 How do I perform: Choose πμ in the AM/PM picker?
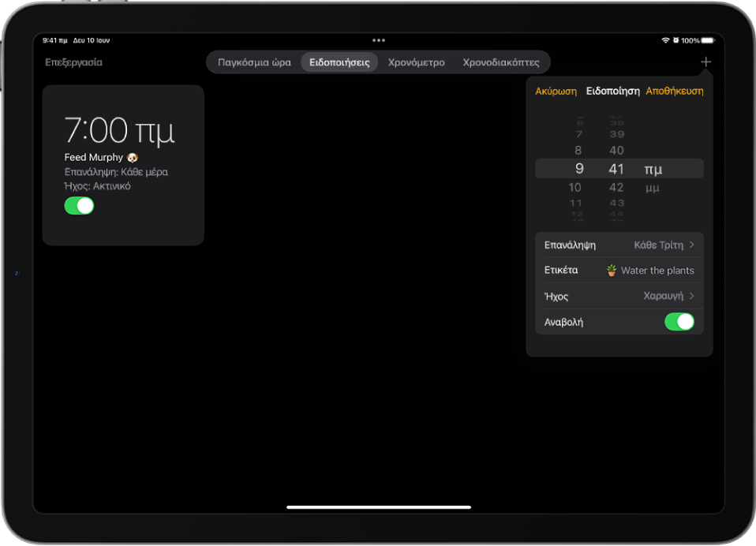(x=653, y=169)
